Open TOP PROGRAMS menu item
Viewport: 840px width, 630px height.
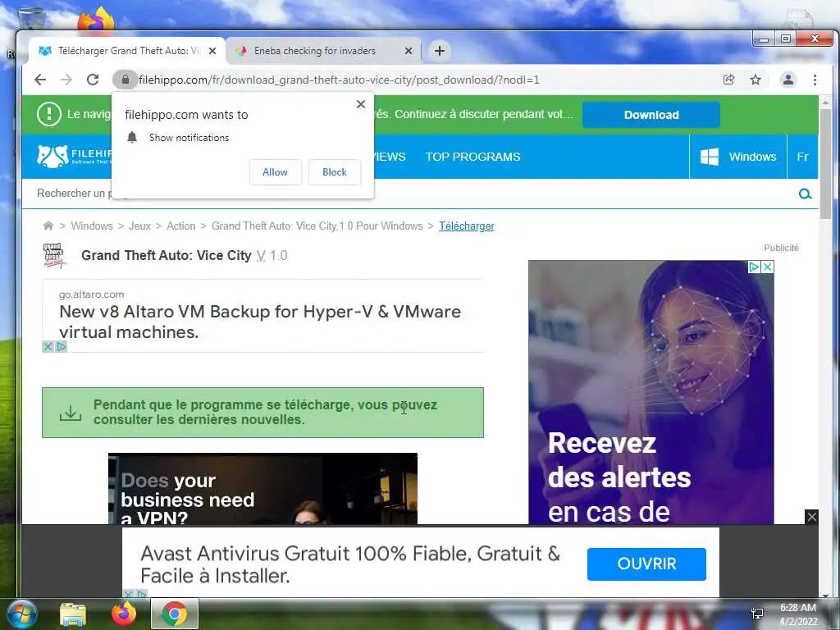pyautogui.click(x=473, y=157)
